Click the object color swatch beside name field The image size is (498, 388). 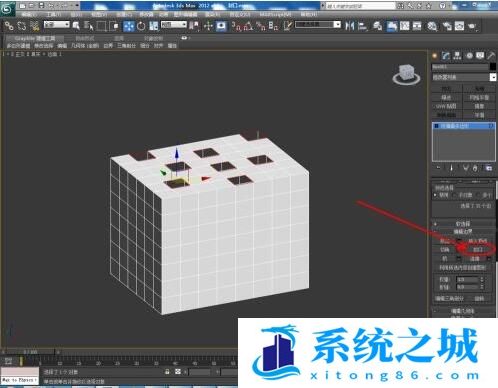click(x=493, y=67)
